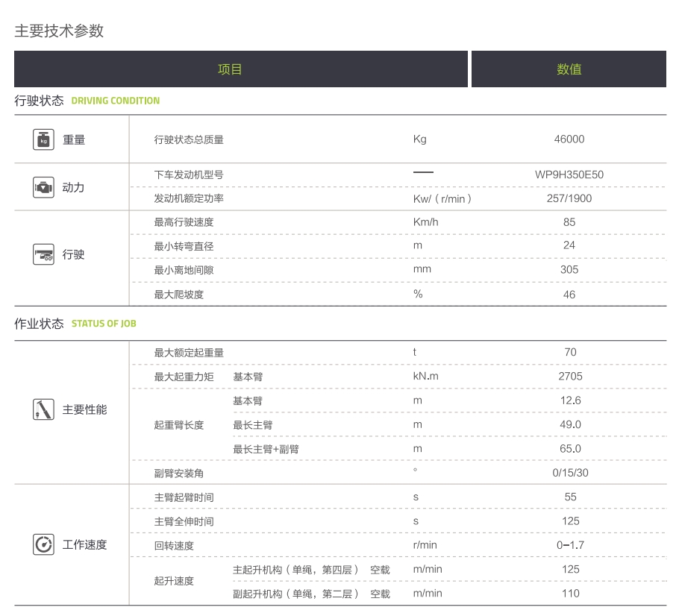
Task: Click the 最高行驶速度 row label
Action: tap(184, 222)
